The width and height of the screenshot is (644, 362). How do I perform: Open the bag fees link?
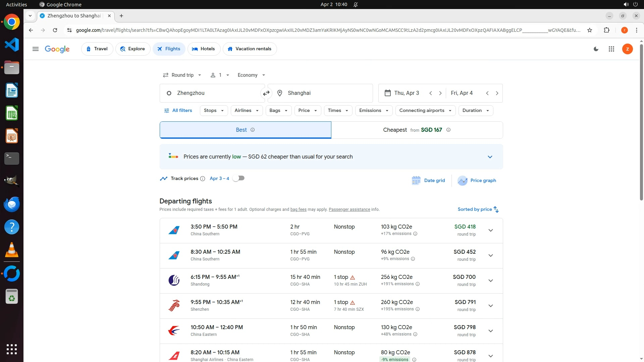[298, 209]
